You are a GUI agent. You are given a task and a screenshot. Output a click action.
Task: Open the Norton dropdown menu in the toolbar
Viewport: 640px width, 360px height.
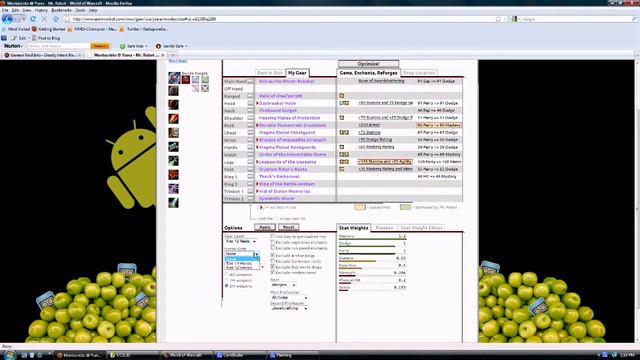[x=13, y=46]
